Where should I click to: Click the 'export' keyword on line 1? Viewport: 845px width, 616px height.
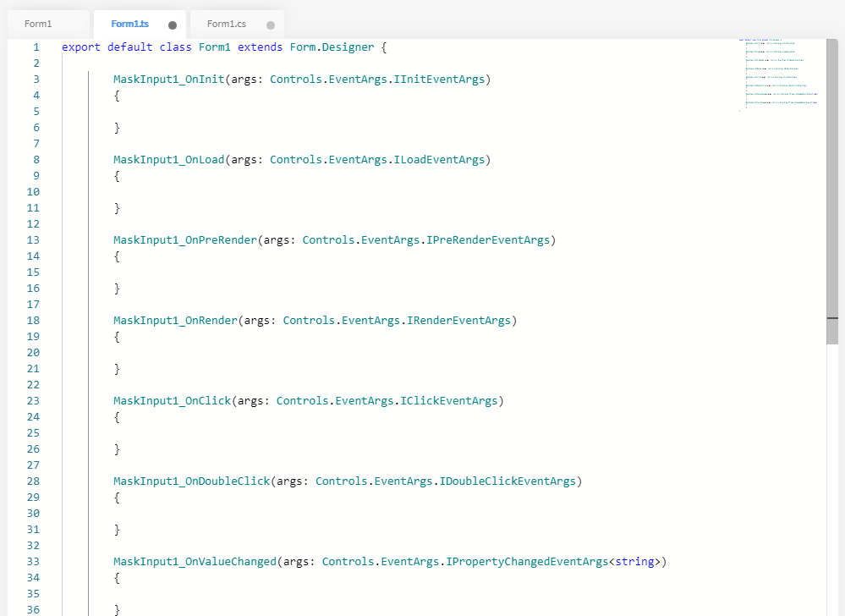coord(81,47)
